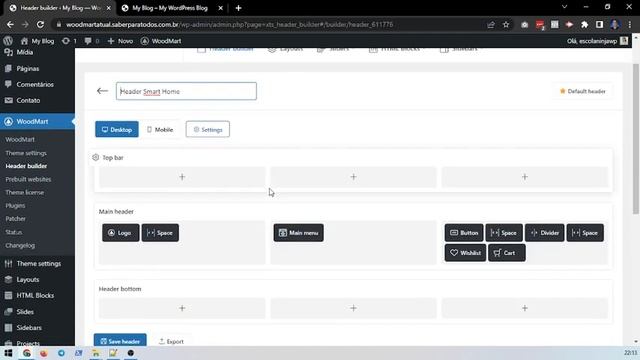
Task: Open Status submenu item
Action: pos(13,232)
